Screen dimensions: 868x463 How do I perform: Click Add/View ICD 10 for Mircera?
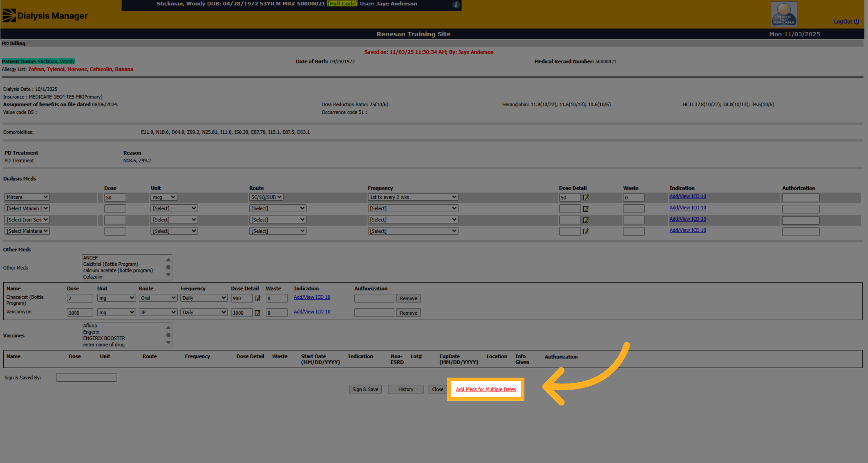pos(688,196)
